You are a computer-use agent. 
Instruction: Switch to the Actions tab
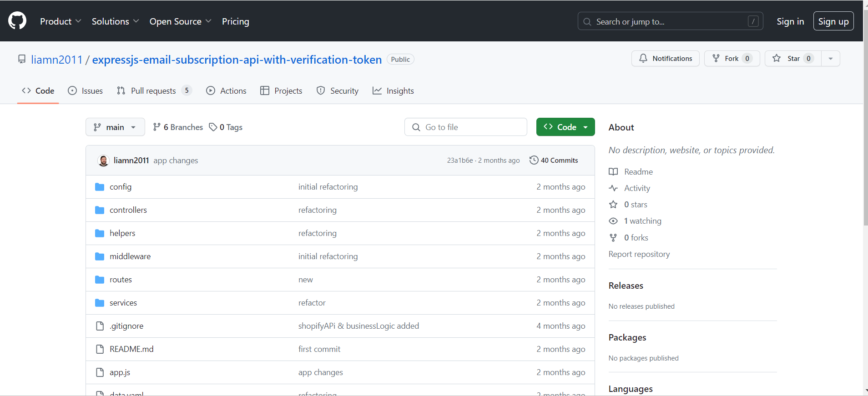226,90
